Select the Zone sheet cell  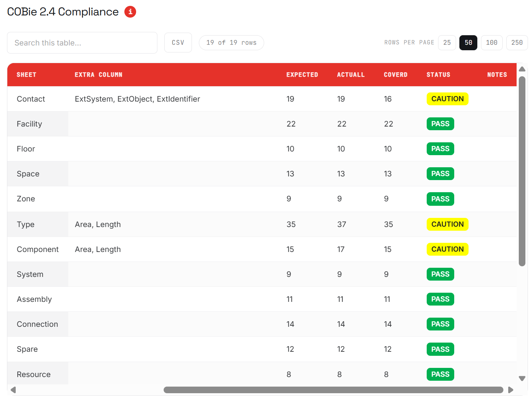coord(38,199)
